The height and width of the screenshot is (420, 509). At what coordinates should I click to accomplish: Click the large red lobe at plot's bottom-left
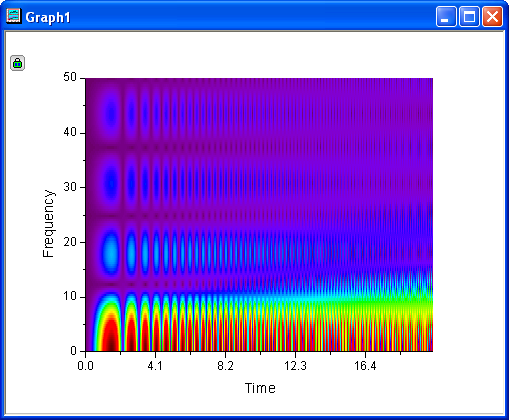point(111,332)
